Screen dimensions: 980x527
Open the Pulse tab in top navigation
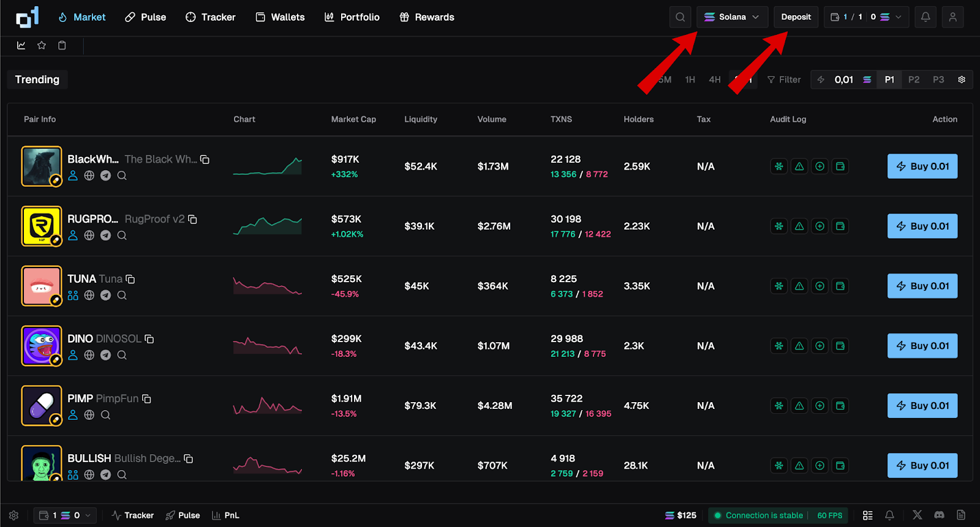click(146, 17)
